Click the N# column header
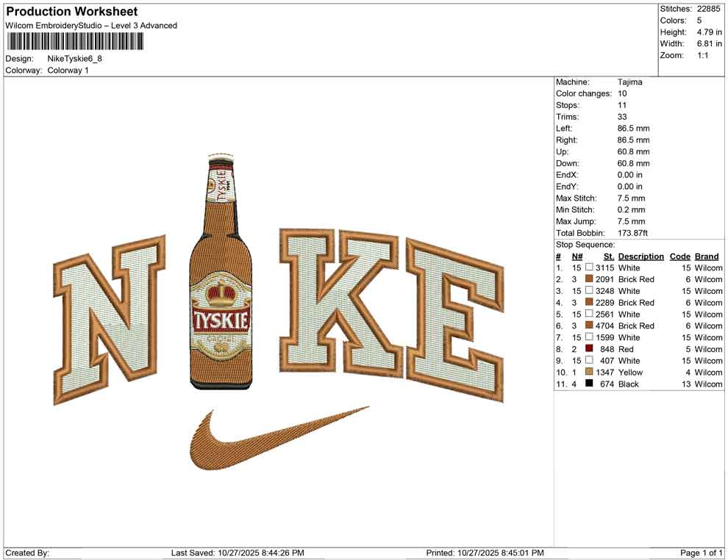The image size is (728, 560). click(x=577, y=256)
